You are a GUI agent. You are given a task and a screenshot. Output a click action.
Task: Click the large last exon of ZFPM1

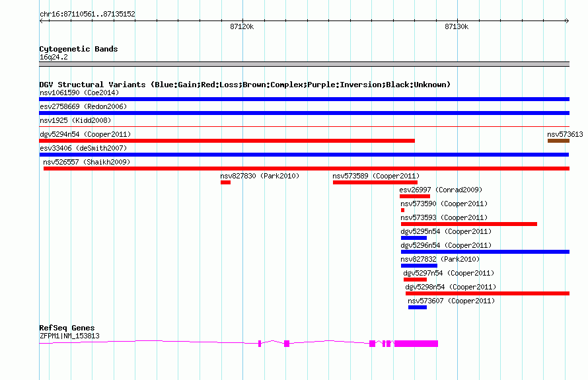tap(416, 344)
